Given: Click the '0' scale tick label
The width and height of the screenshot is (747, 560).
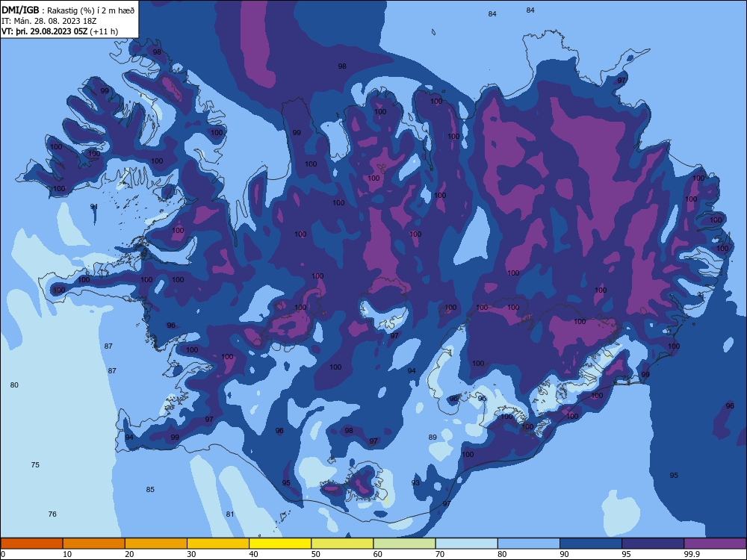Looking at the screenshot, I should [3, 554].
